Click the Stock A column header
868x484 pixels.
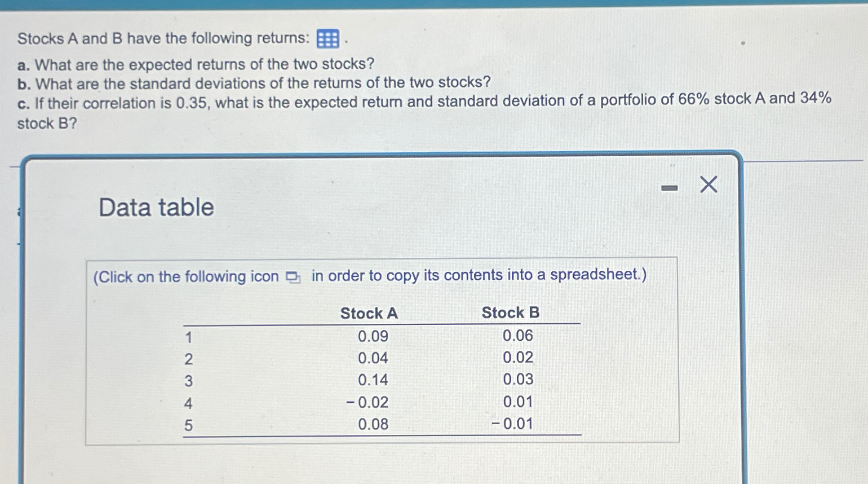tap(368, 313)
